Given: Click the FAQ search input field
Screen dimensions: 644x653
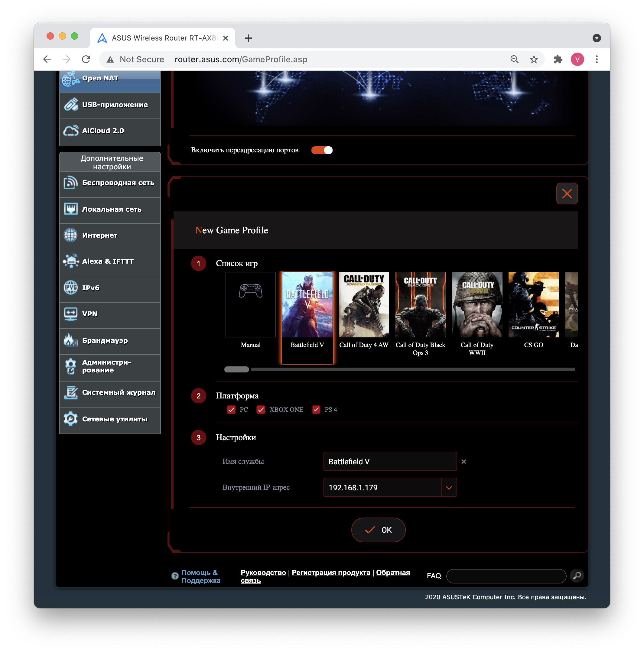Looking at the screenshot, I should point(506,576).
